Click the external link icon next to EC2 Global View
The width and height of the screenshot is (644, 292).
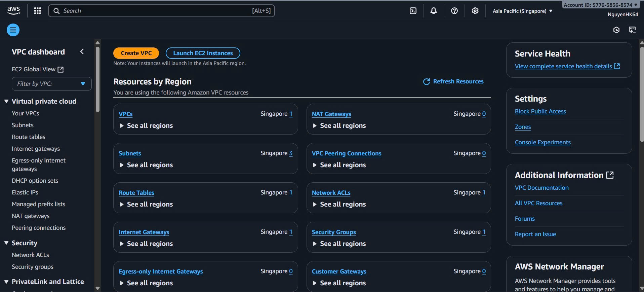pos(61,69)
